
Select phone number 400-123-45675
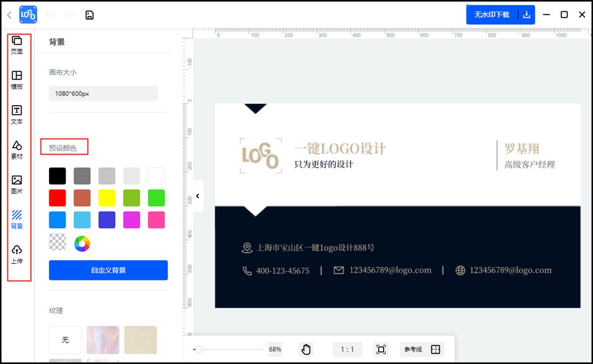(x=283, y=271)
